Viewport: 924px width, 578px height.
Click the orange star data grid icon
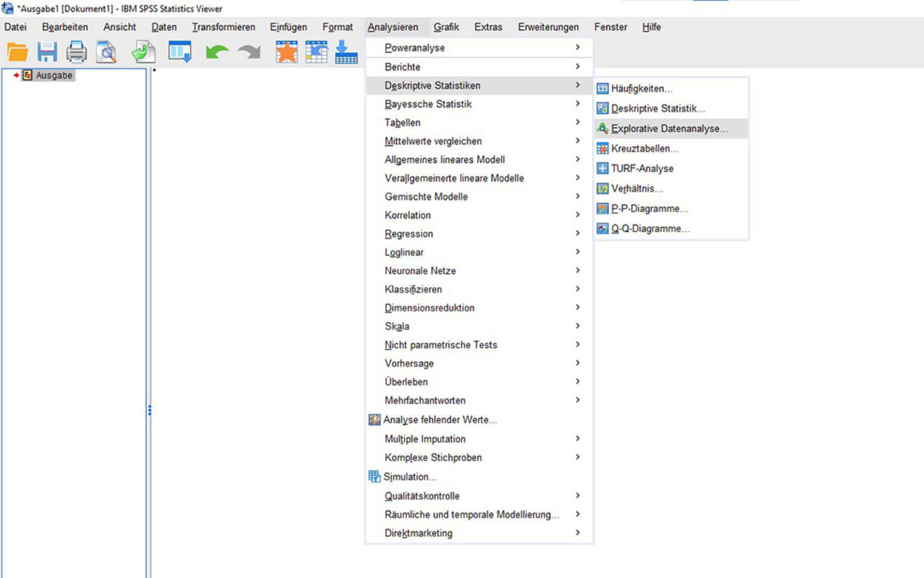(x=286, y=52)
